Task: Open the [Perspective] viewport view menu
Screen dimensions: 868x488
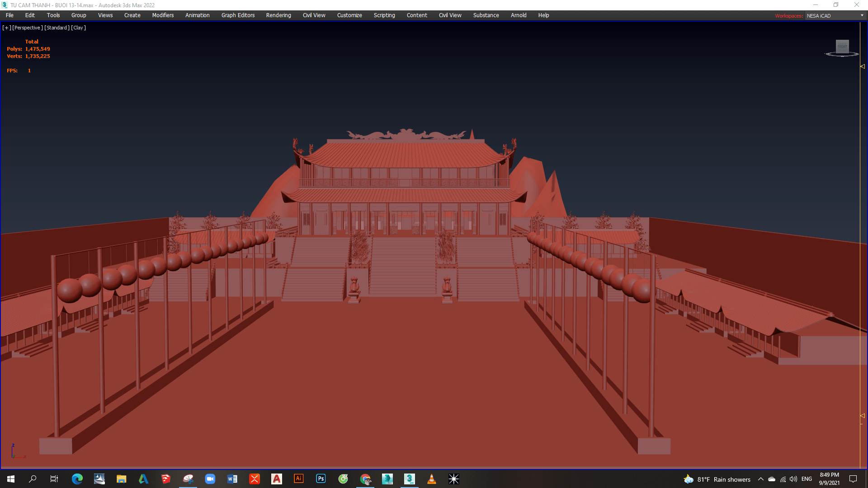Action: pos(28,28)
